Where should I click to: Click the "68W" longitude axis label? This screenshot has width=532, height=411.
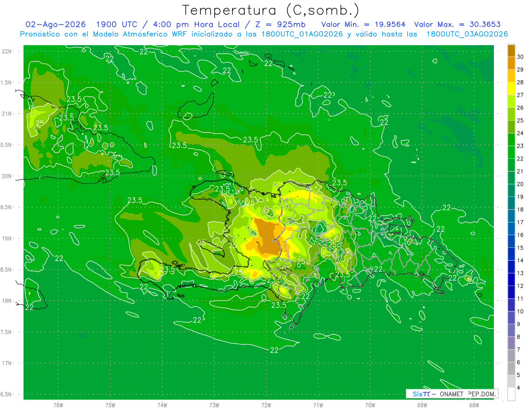pos(474,405)
